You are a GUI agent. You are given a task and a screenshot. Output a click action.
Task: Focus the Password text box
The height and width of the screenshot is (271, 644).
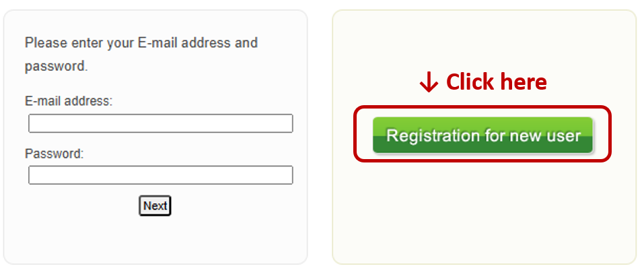(x=160, y=175)
